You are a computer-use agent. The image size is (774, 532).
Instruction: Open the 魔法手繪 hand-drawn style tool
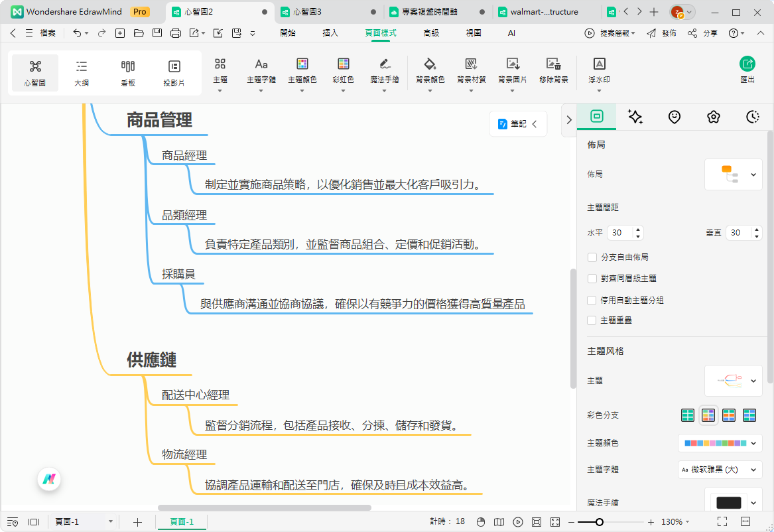click(x=384, y=70)
